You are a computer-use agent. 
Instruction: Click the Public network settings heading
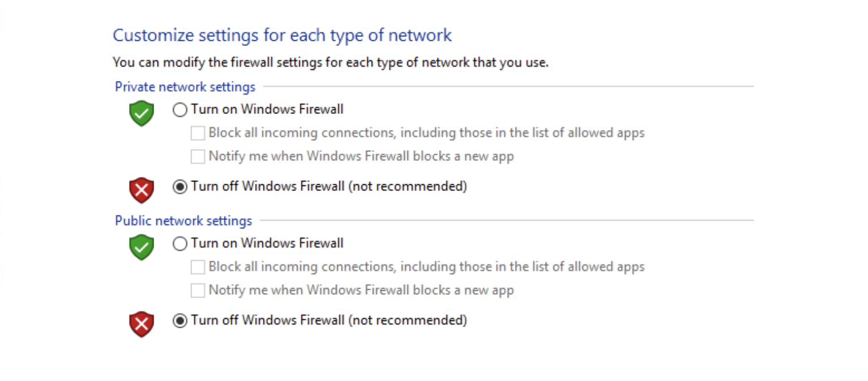pos(183,221)
